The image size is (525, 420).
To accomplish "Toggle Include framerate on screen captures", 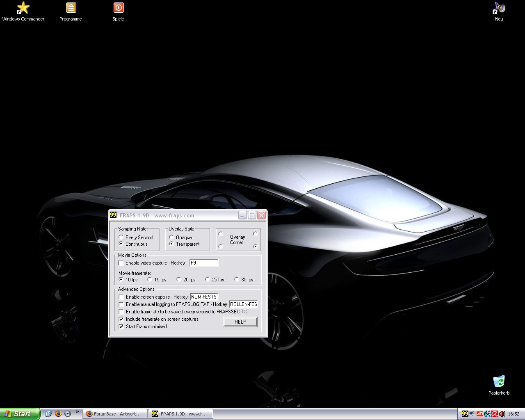I will 121,319.
